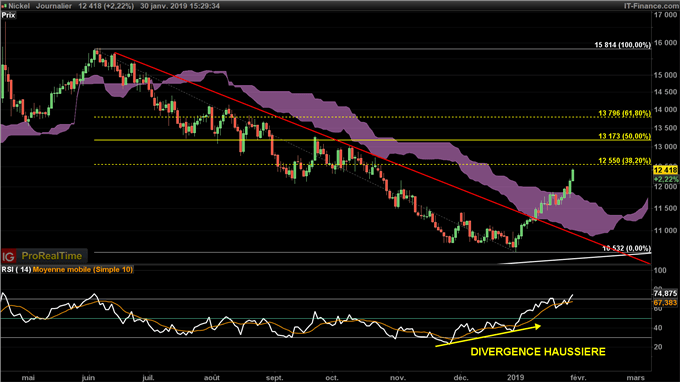Click the 10 532 (0,00%) Fibonacci label
Viewport: 680px width, 382px height.
(x=626, y=248)
